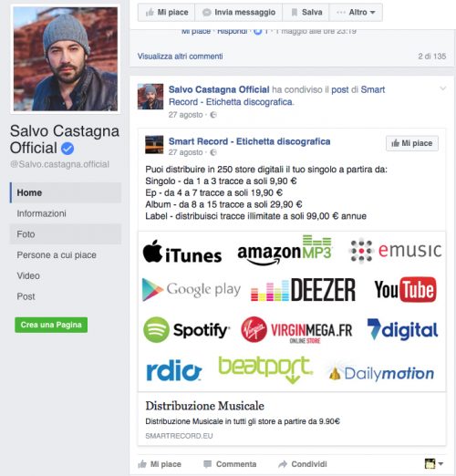Image resolution: width=456 pixels, height=476 pixels.
Task: Expand the post options chevron
Action: click(x=443, y=88)
